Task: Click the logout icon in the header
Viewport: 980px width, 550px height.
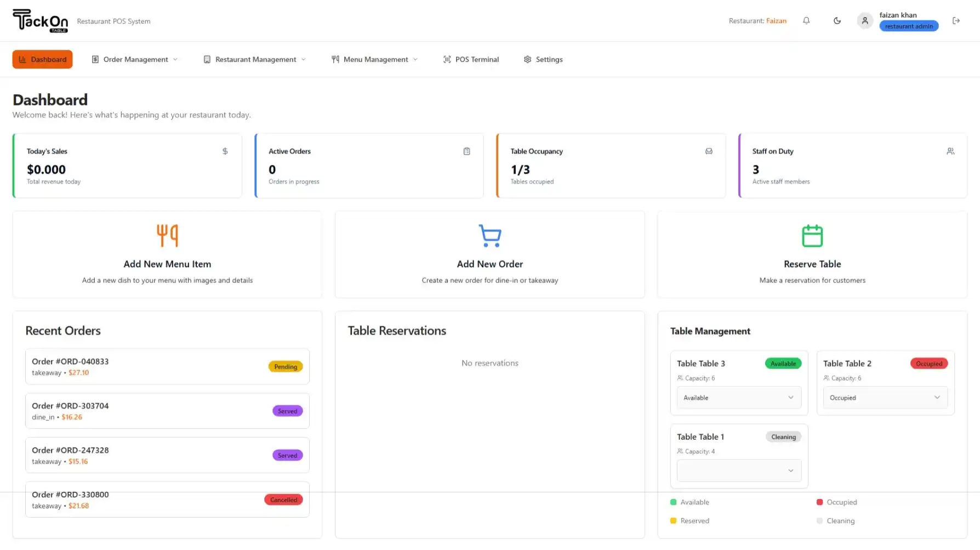Action: 956,21
